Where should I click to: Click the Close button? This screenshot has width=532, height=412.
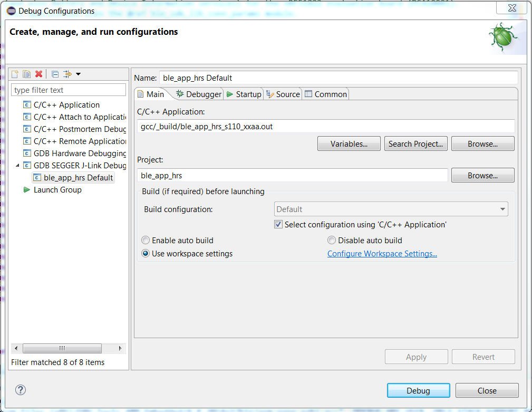[487, 390]
